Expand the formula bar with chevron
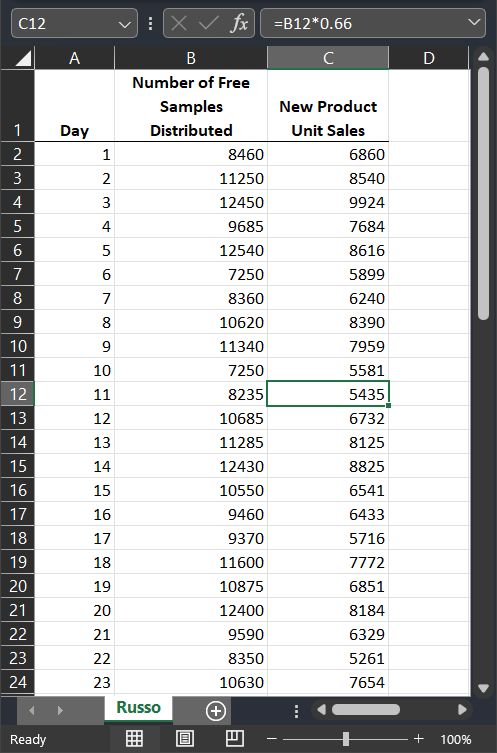 click(474, 22)
